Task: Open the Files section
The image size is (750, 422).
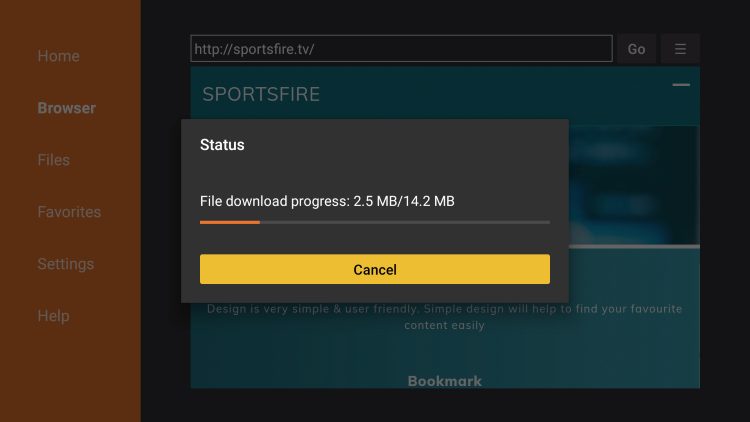Action: click(x=54, y=160)
